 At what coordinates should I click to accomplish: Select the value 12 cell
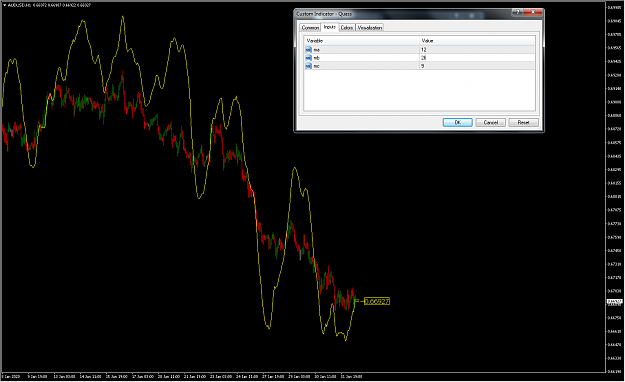pyautogui.click(x=477, y=50)
